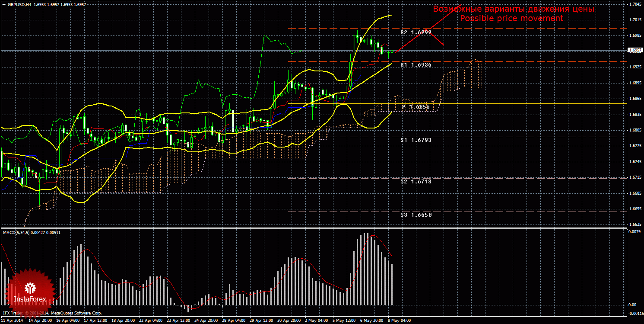Click the chart menu triangle beside GBPUSD,H4

4,4
